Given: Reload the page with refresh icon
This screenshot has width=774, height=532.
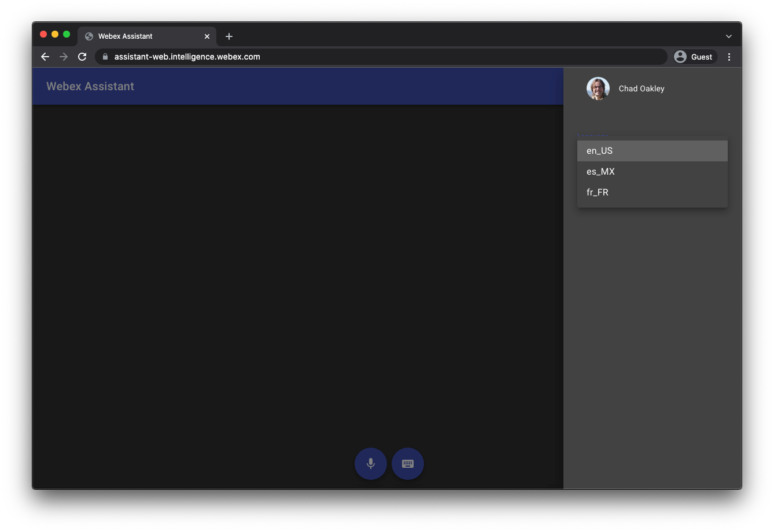Looking at the screenshot, I should tap(82, 57).
